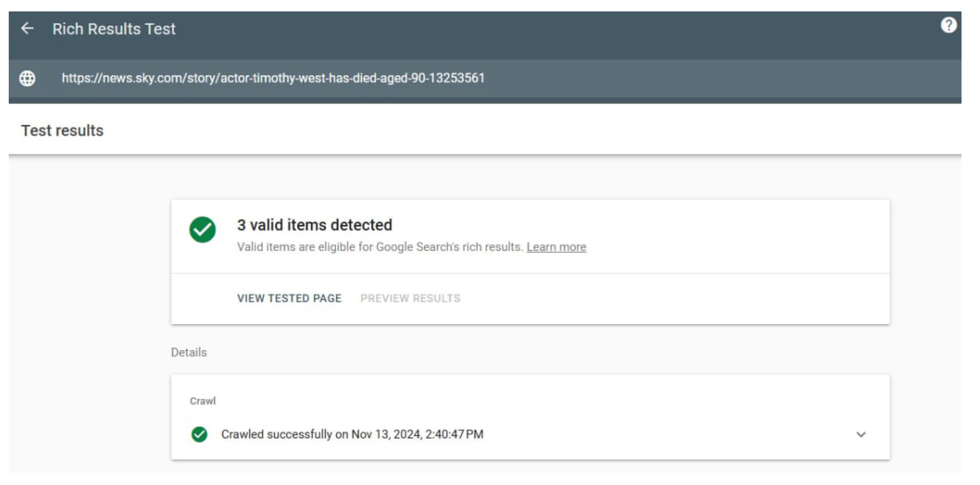Expand the crawl details chevron
The height and width of the screenshot is (485, 980).
coord(861,434)
